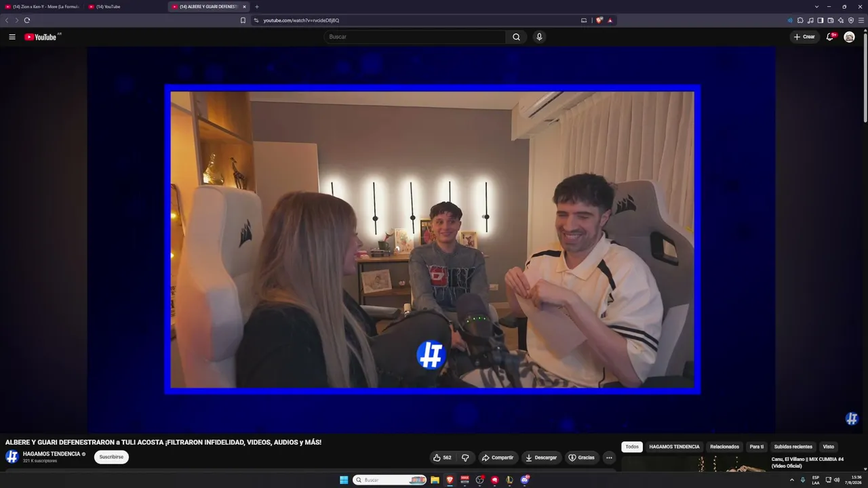Click the Windows taskbar search box
Image resolution: width=868 pixels, height=488 pixels.
pos(389,480)
